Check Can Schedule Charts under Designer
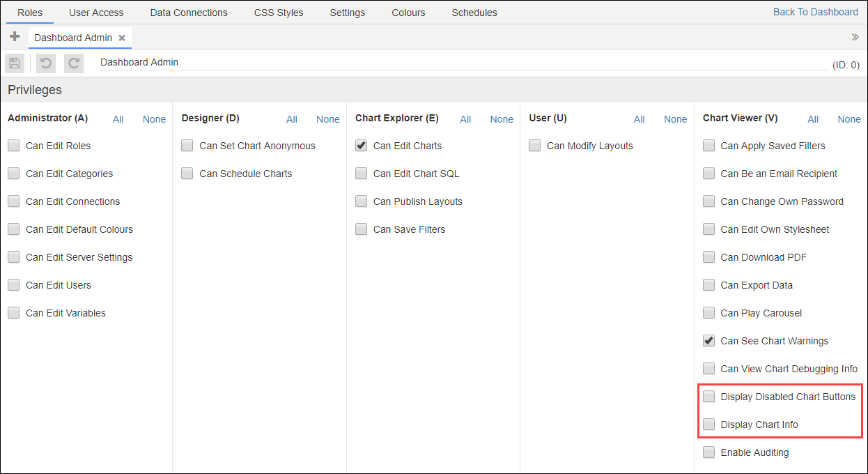Image resolution: width=868 pixels, height=474 pixels. point(187,173)
